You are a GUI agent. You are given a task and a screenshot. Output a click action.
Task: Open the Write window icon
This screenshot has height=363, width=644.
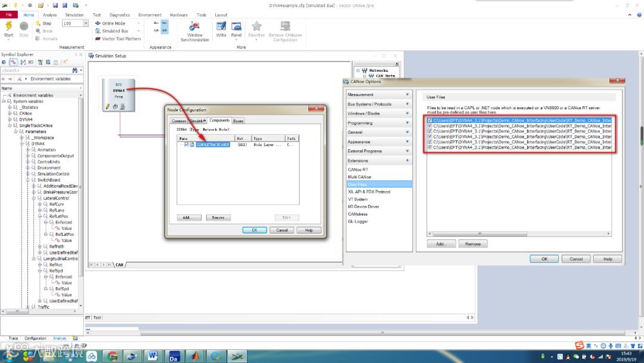pos(221,26)
